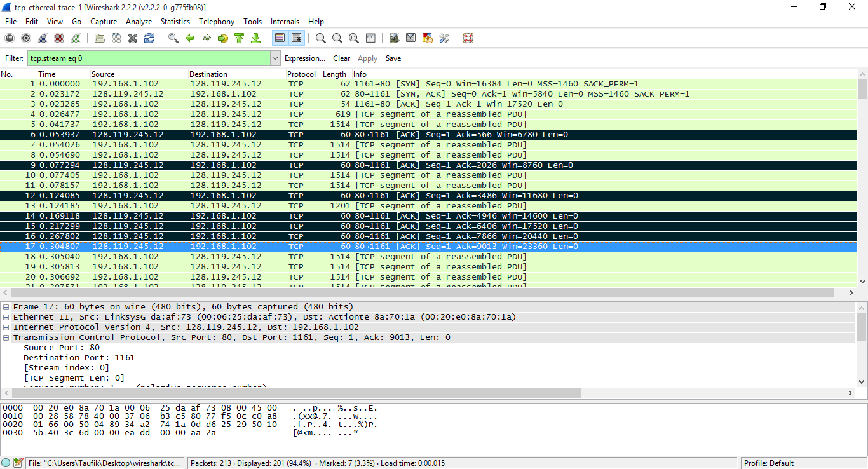Go back in packet history

coord(190,38)
